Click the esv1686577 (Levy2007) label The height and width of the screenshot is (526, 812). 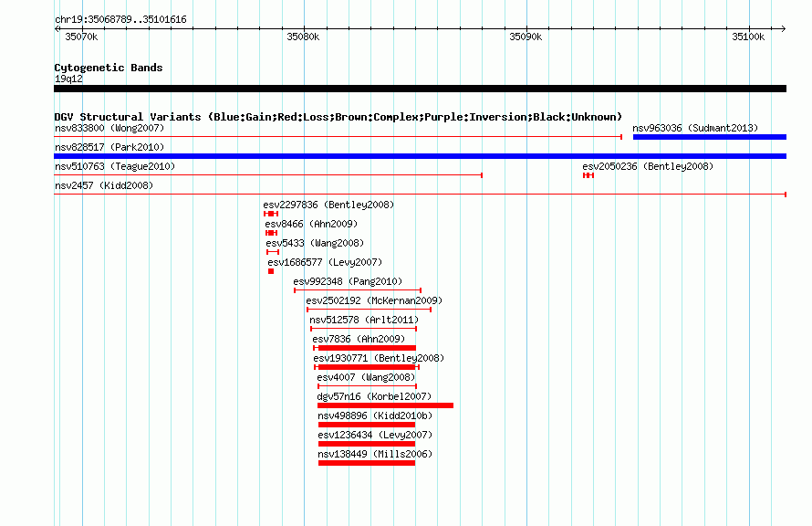coord(325,262)
